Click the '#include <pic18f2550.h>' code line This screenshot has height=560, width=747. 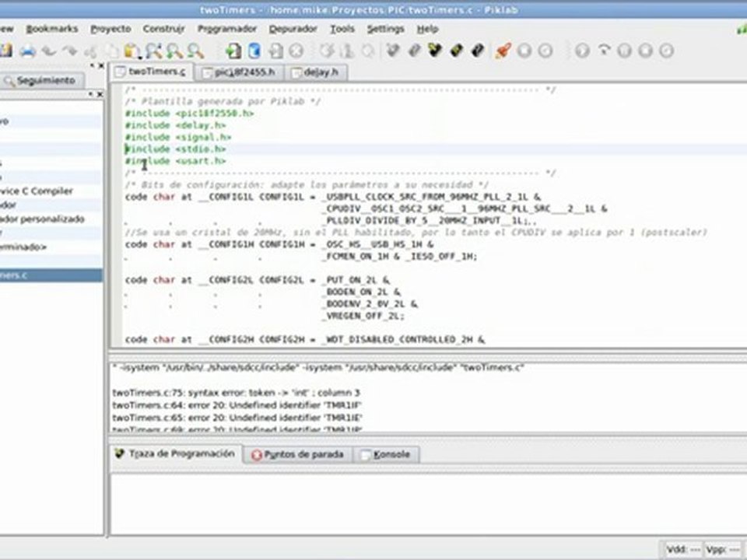click(x=189, y=114)
